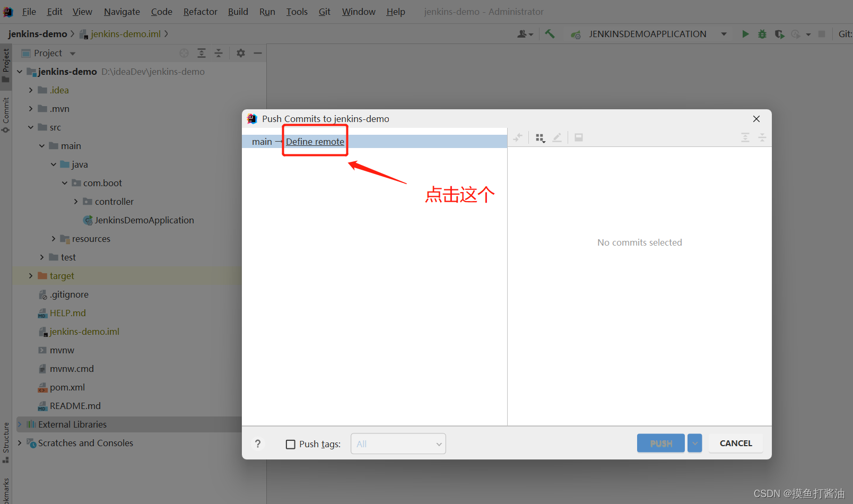
Task: Expand the target folder
Action: [31, 276]
